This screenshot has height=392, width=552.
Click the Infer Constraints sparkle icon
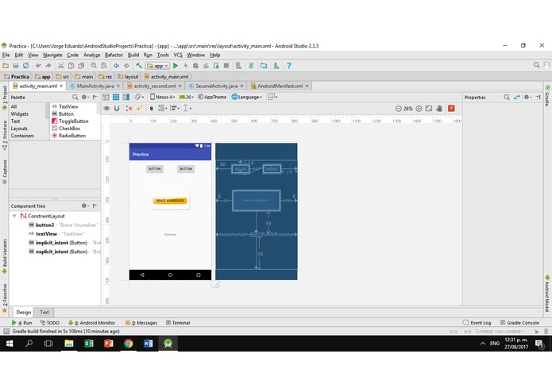click(x=140, y=108)
